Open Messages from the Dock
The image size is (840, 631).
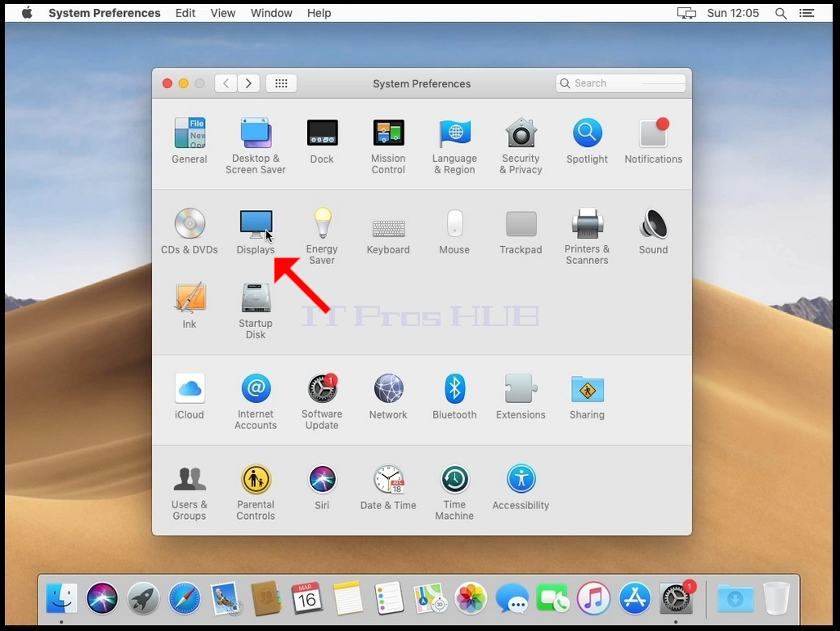(x=512, y=597)
